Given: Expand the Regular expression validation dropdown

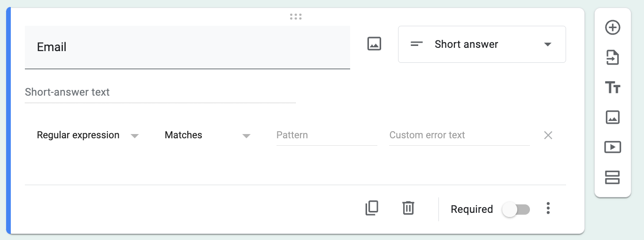Looking at the screenshot, I should [88, 135].
